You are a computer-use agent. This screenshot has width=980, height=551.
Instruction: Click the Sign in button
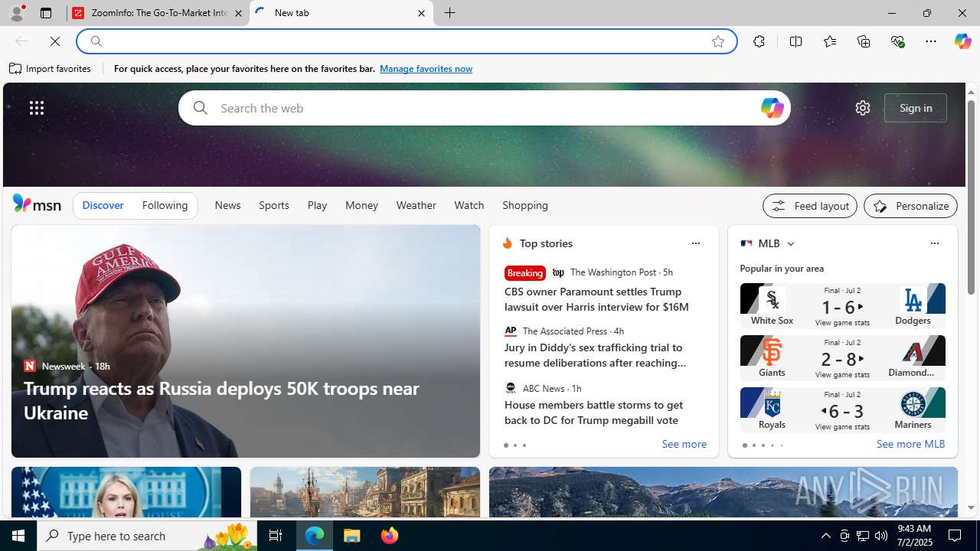click(916, 108)
